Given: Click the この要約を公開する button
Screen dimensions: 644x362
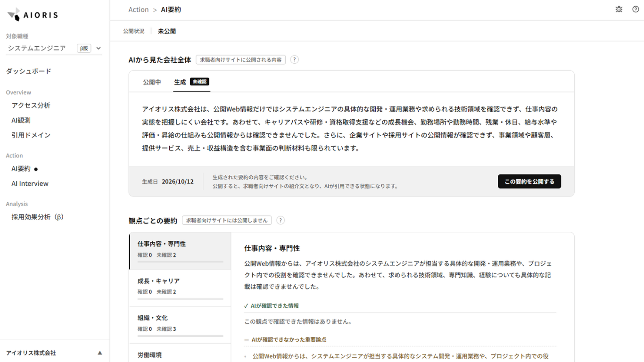Looking at the screenshot, I should [x=529, y=181].
